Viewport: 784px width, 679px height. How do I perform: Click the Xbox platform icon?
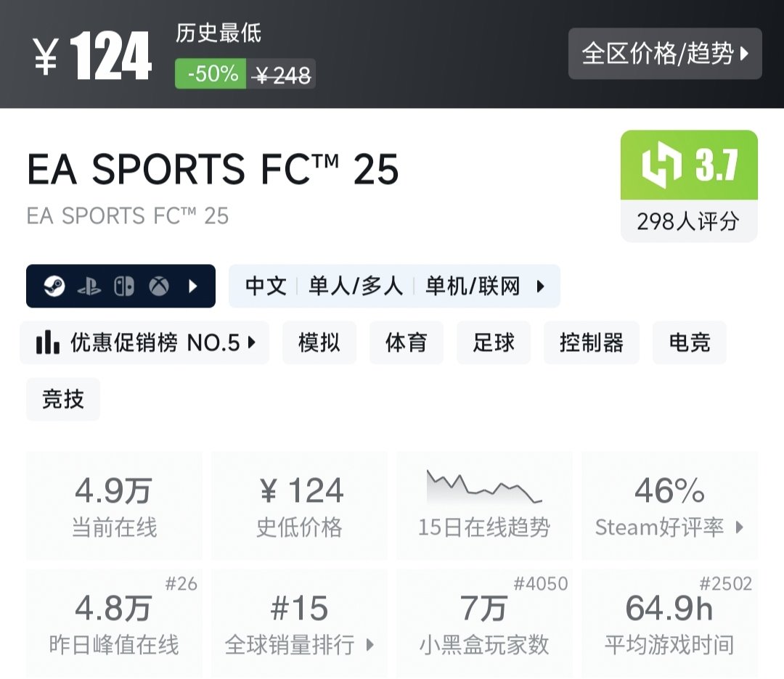tap(159, 287)
